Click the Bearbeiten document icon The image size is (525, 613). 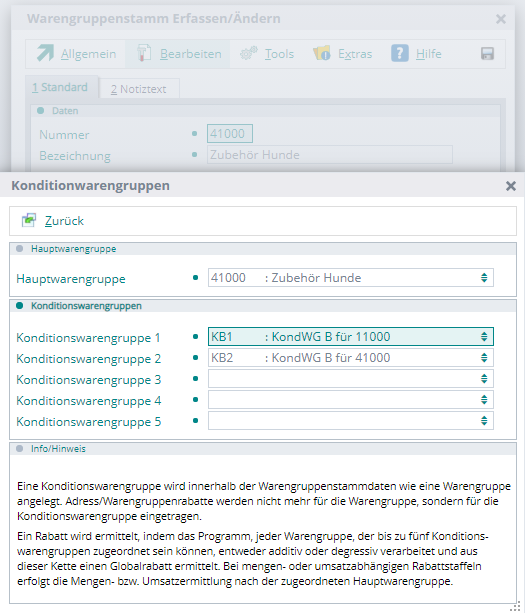144,53
